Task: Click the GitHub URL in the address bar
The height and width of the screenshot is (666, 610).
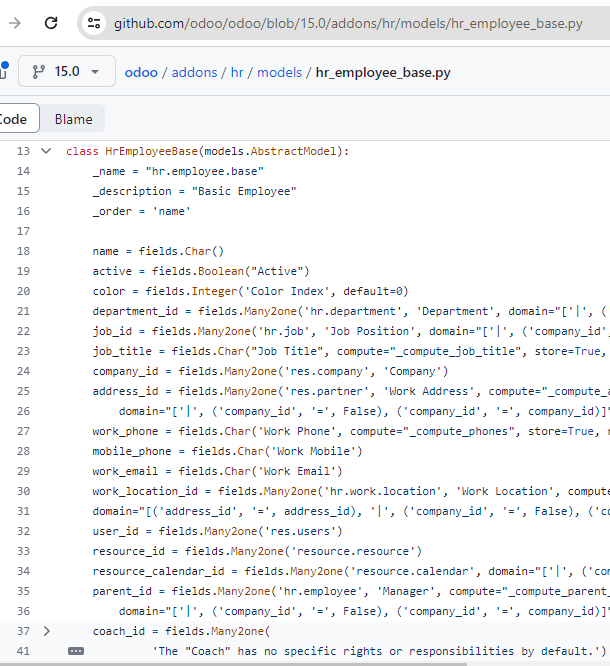Action: click(x=348, y=23)
